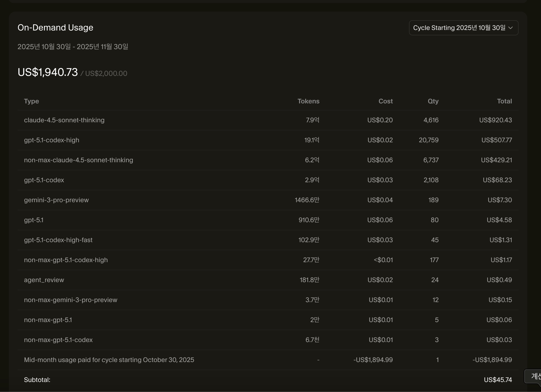Click the Total column header
Screen dimensions: 541x392
[x=504, y=101]
